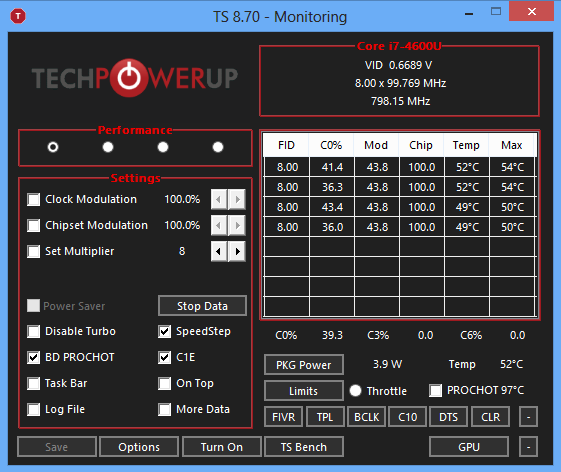The width and height of the screenshot is (561, 472).
Task: Open the TPL settings
Action: point(325,417)
